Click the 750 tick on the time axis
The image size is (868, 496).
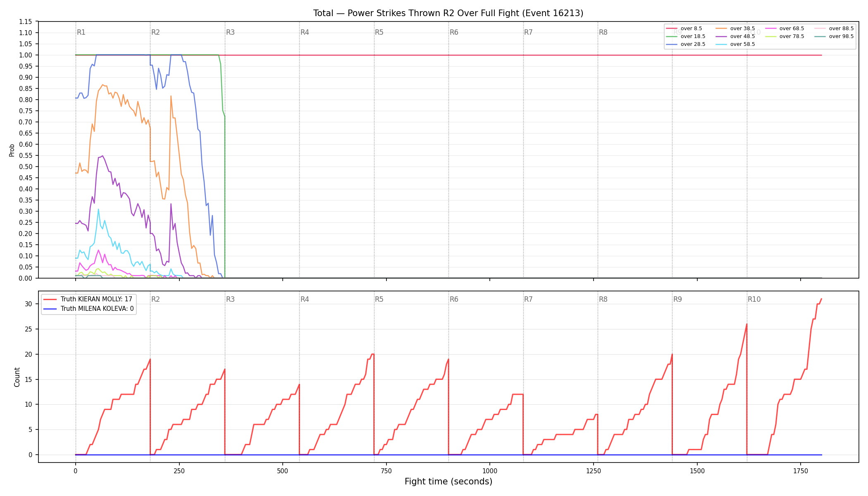click(x=386, y=471)
